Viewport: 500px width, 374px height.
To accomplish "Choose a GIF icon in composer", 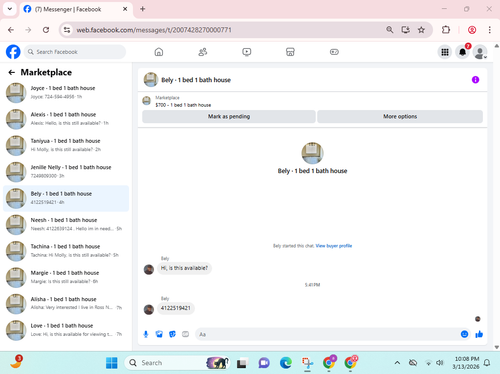I will (x=186, y=334).
